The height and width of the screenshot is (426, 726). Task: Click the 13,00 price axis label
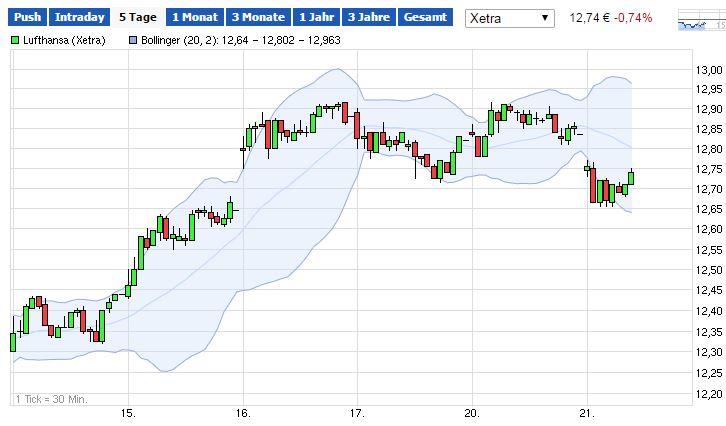708,69
